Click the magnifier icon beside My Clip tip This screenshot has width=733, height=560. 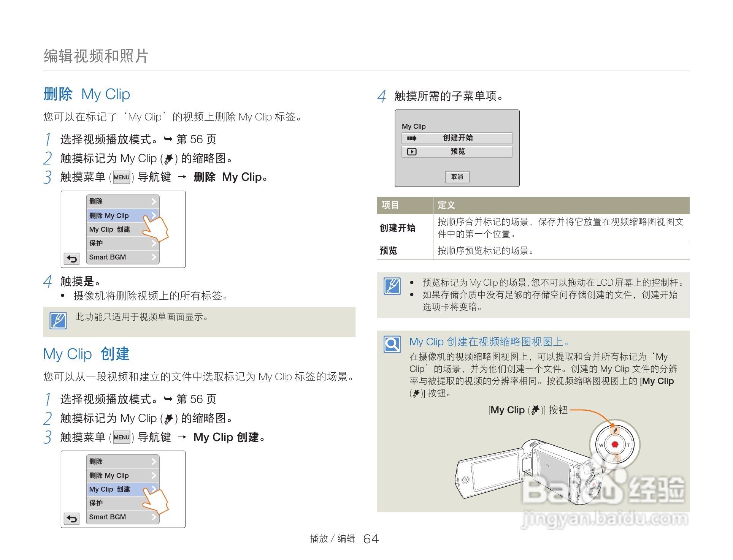coord(392,345)
